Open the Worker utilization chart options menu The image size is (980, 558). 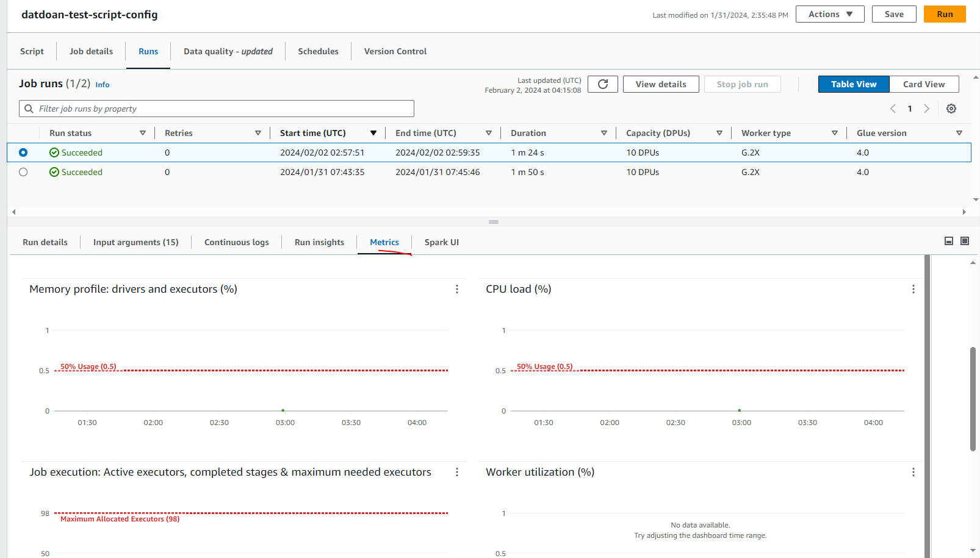913,472
